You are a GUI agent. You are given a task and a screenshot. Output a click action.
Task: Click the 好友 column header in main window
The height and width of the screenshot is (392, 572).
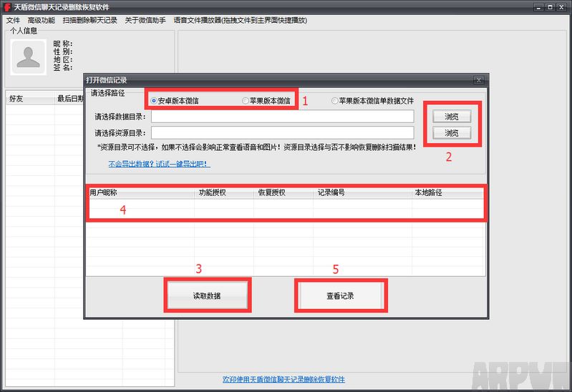pyautogui.click(x=30, y=99)
